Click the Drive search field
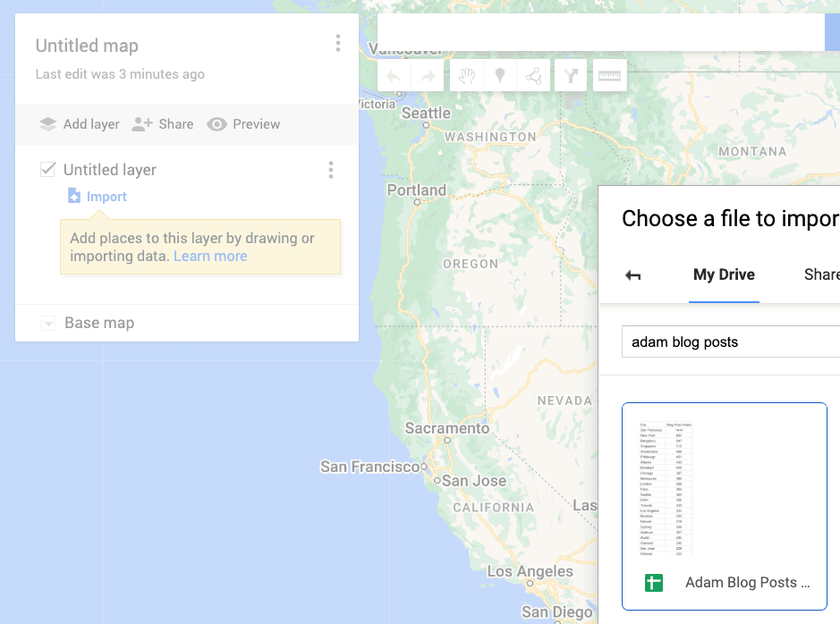840x624 pixels. point(729,342)
